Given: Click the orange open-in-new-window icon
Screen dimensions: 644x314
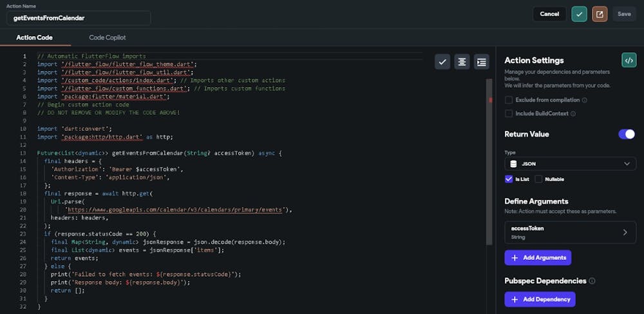Looking at the screenshot, I should 600,14.
